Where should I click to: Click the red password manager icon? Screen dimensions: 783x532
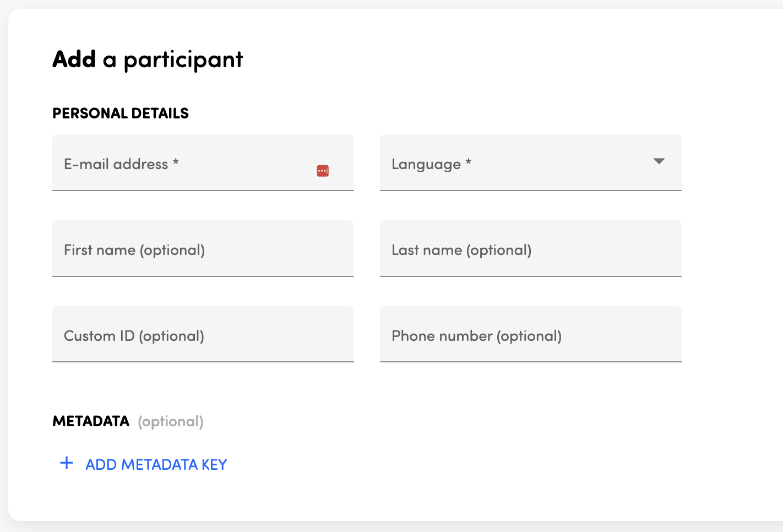coord(323,171)
